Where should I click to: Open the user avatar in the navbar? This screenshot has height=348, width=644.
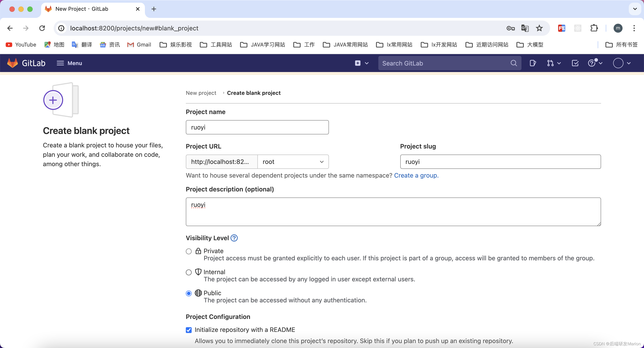(619, 63)
